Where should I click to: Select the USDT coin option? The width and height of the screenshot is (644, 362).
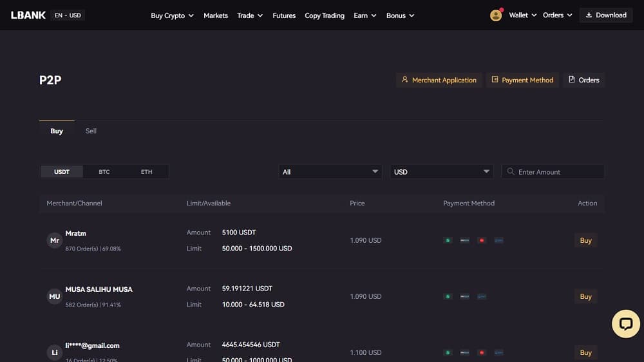pyautogui.click(x=62, y=172)
